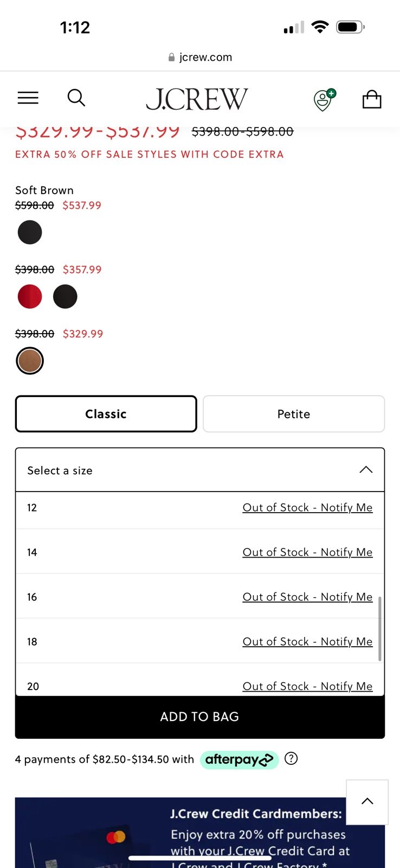This screenshot has width=400, height=868.
Task: Tap the Afterpay logo badge
Action: (239, 759)
